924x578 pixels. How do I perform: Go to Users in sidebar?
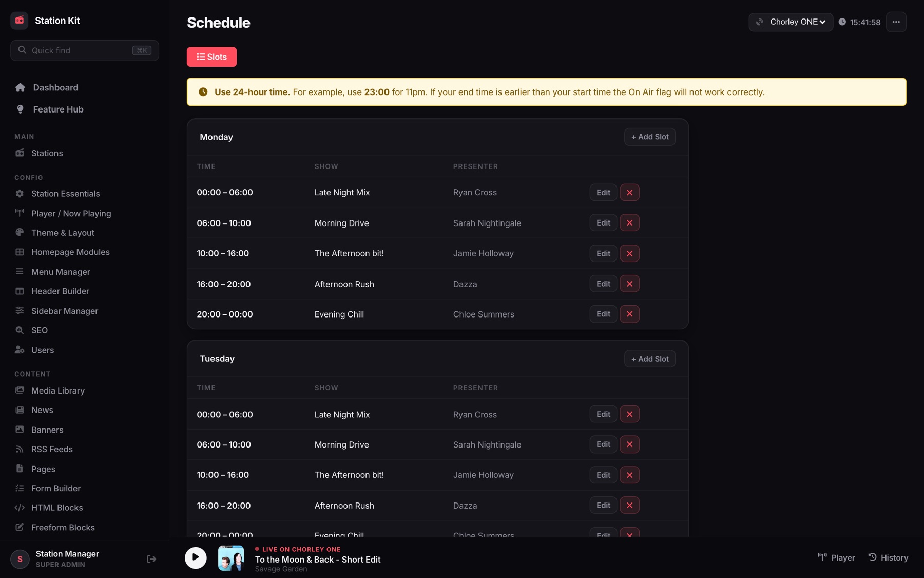pyautogui.click(x=42, y=350)
